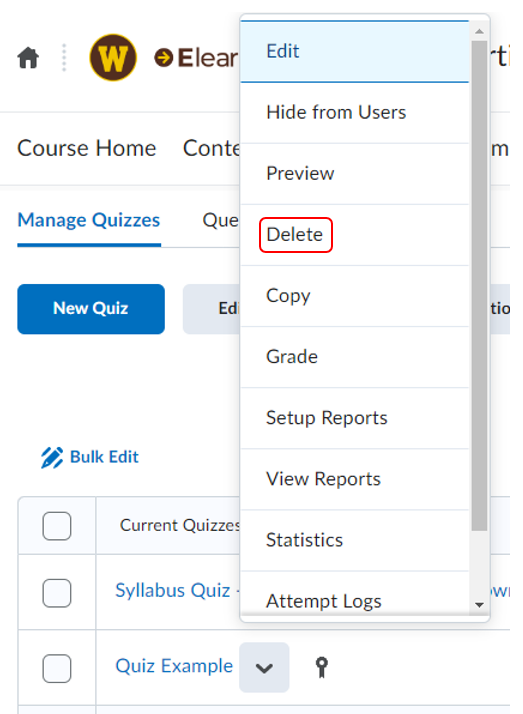Screen dimensions: 523x714
Task: Click the menu scrollbar down arrow
Action: pyautogui.click(x=479, y=605)
